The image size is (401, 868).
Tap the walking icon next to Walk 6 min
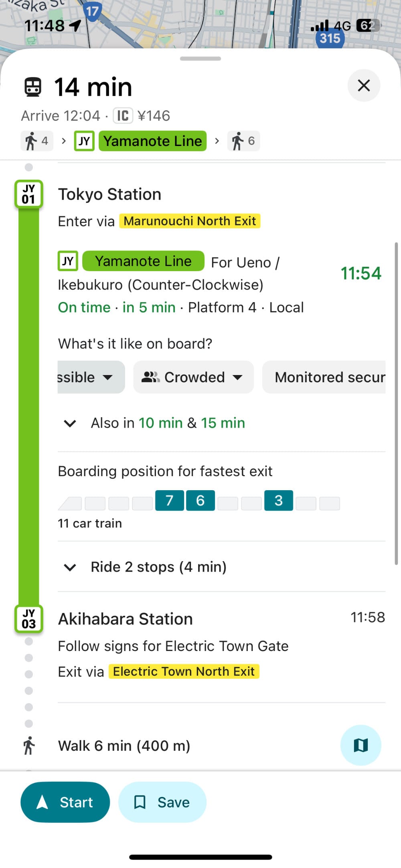(29, 746)
